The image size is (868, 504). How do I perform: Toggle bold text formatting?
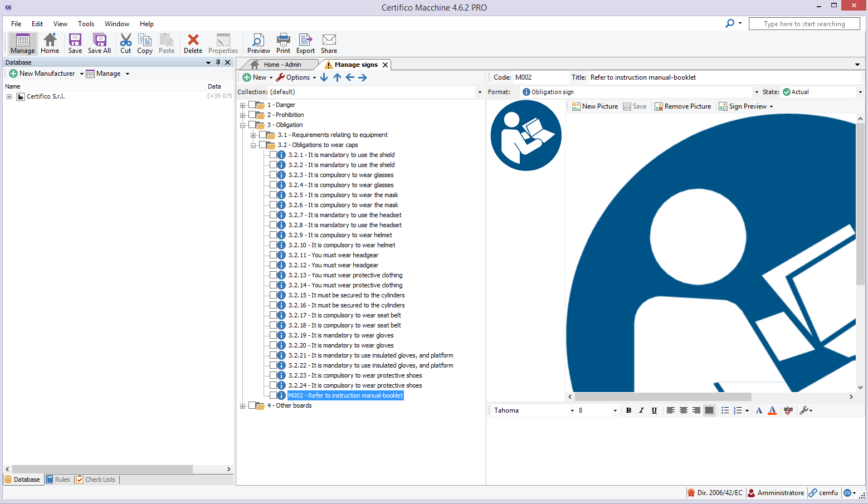pyautogui.click(x=628, y=410)
